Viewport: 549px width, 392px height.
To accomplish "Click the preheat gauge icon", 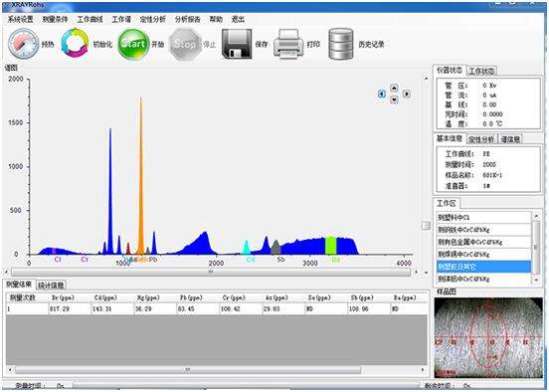I will [x=24, y=44].
